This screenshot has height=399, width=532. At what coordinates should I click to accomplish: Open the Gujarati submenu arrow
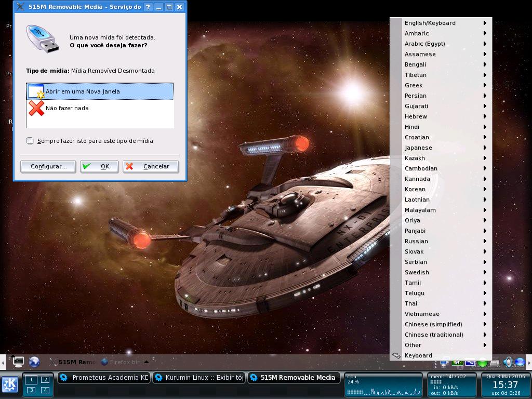coord(485,106)
